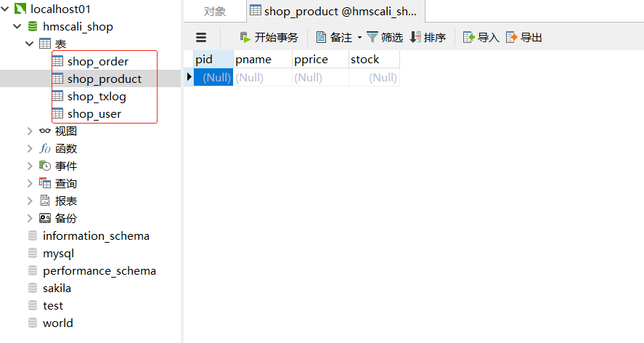The width and height of the screenshot is (644, 343).
Task: Switch to shop_product @hmscali_sh... tab
Action: click(x=335, y=11)
